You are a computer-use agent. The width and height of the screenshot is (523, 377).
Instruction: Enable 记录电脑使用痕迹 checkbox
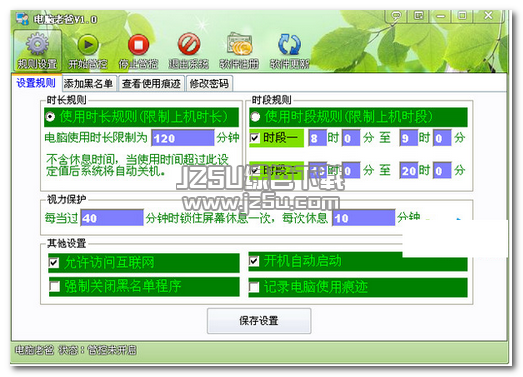(x=254, y=287)
